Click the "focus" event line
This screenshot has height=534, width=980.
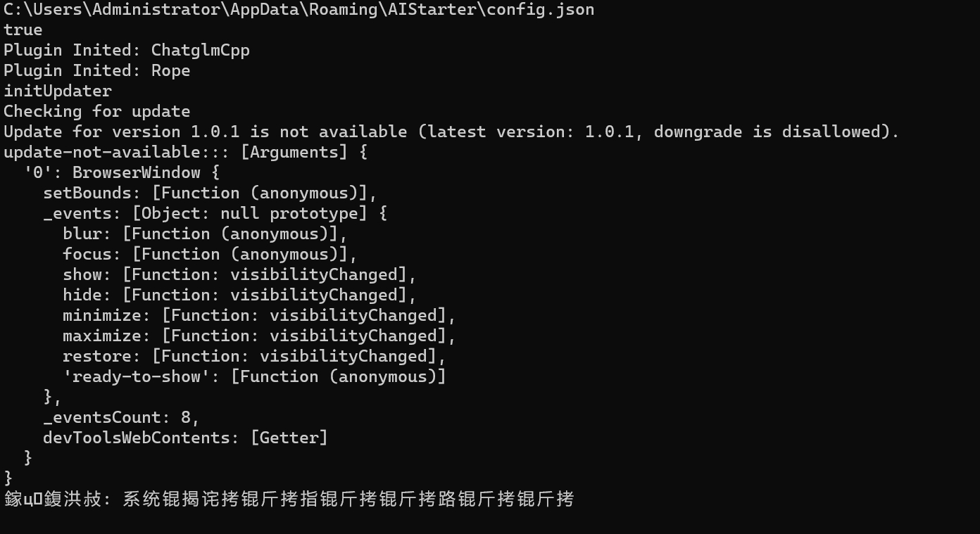(210, 255)
